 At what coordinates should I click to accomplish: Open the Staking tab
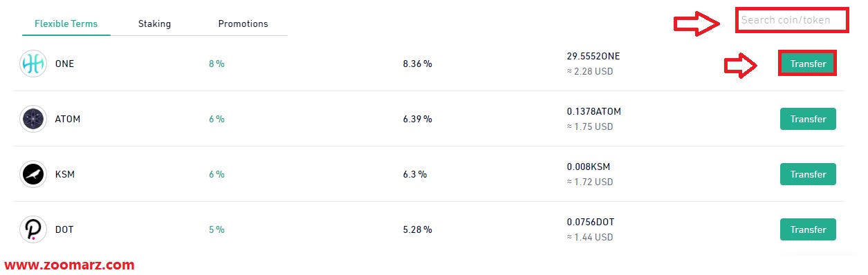[x=154, y=23]
